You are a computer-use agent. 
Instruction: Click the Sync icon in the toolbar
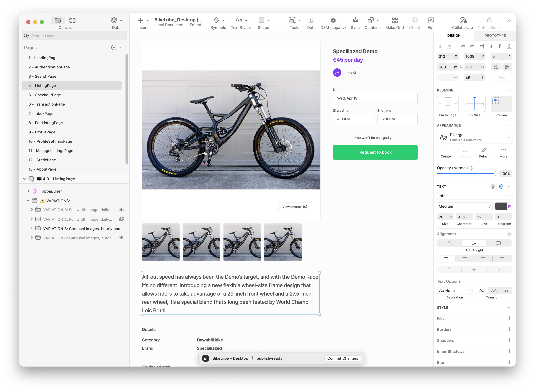355,20
